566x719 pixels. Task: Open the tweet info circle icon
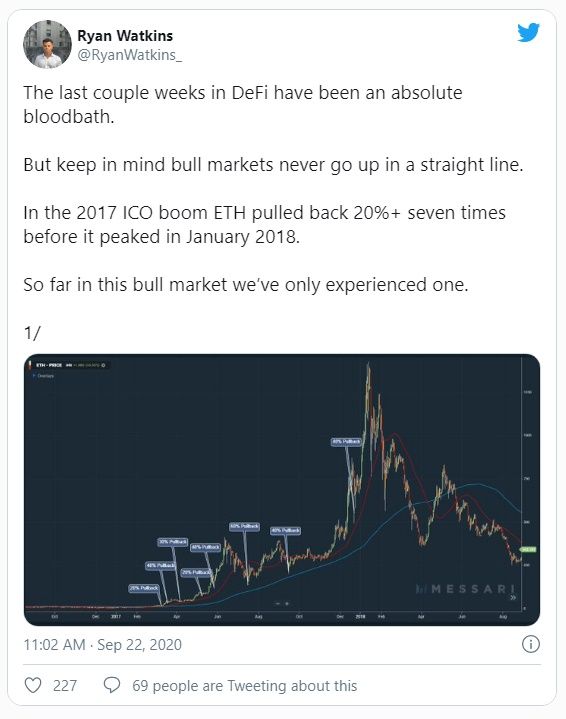point(531,644)
